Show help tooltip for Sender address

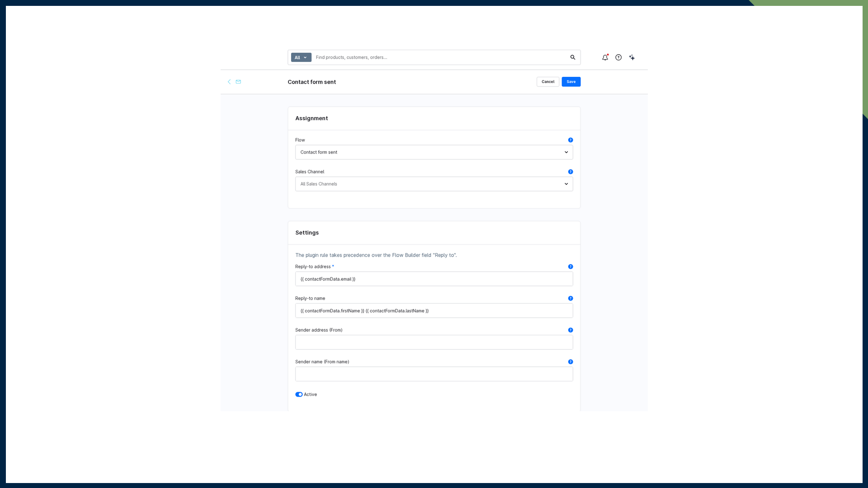tap(571, 330)
